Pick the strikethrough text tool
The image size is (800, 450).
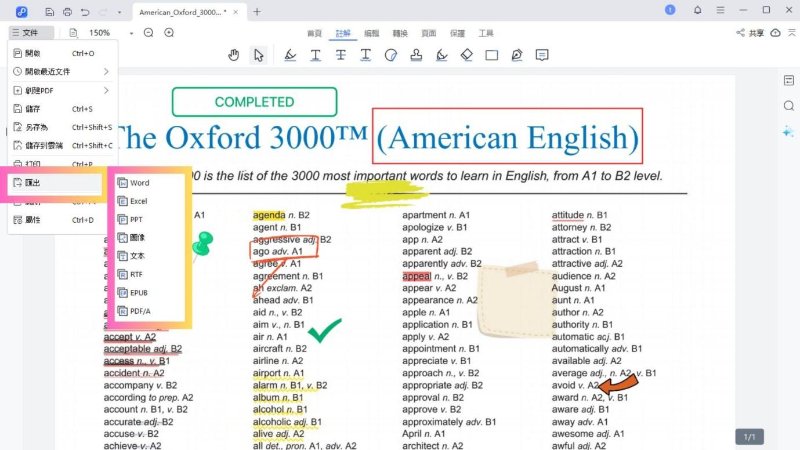pos(341,55)
